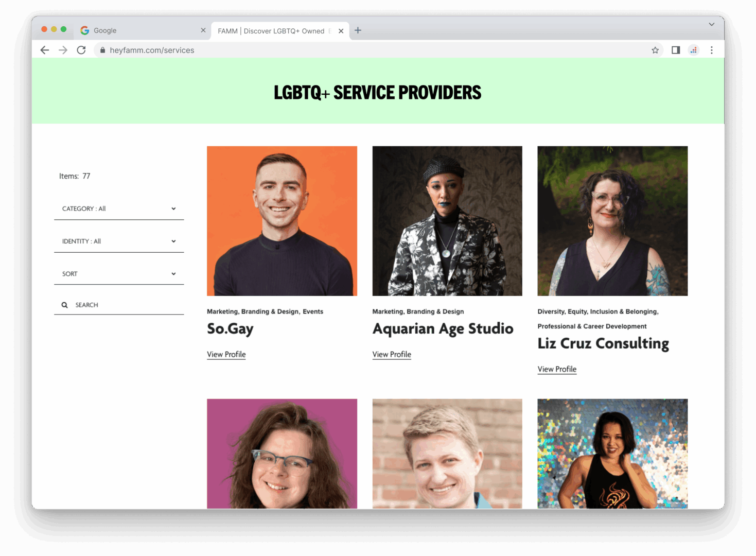Open a new tab with plus icon

click(x=358, y=30)
